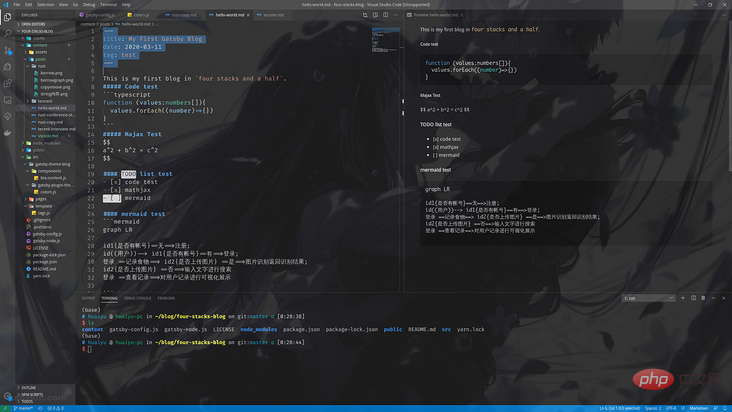This screenshot has height=412, width=732.
Task: Click the posts breadcrumb segment
Action: (105, 24)
